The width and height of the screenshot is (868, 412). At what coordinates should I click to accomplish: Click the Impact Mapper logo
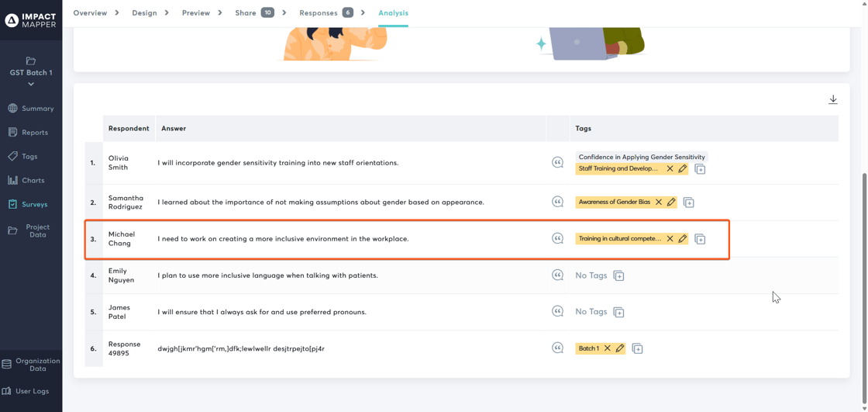point(31,20)
